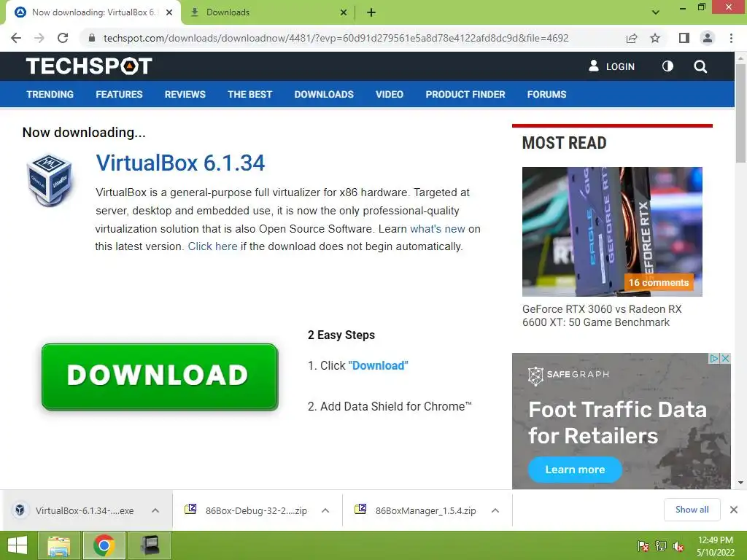Reload the TechSpot page
Screen dimensions: 747x560
click(x=63, y=38)
